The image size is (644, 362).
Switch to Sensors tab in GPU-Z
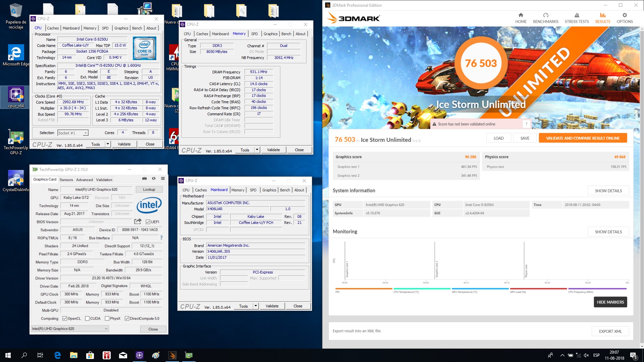point(66,180)
